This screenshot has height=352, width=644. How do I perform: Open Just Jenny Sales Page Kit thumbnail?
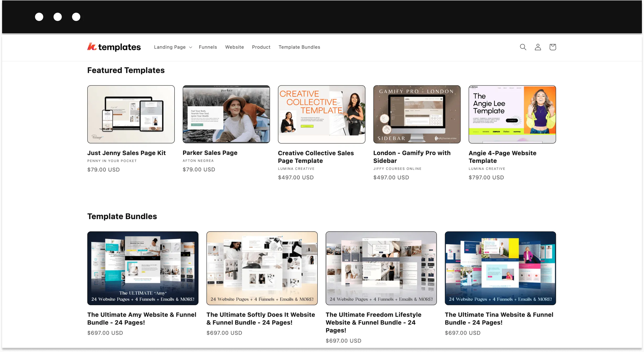click(x=131, y=114)
